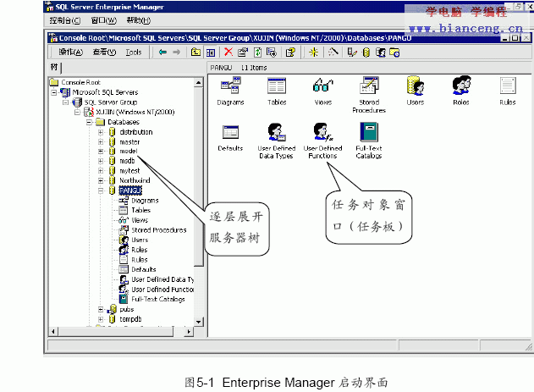Select the 树 tree tab

(x=54, y=67)
